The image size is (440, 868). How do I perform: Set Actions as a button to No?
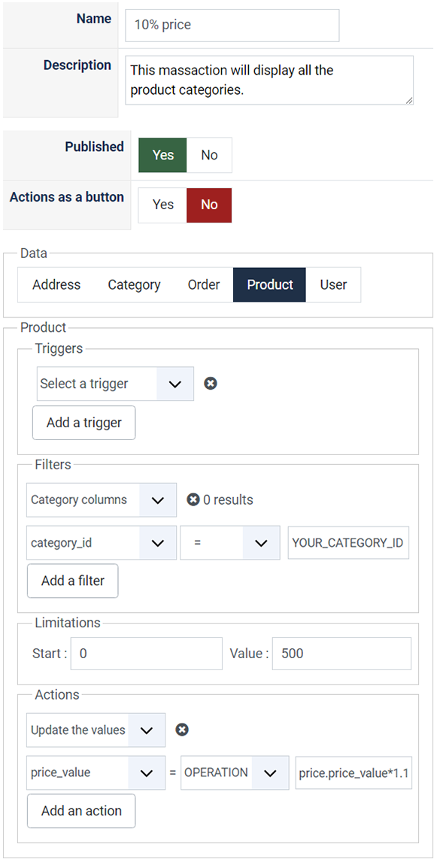tap(209, 205)
